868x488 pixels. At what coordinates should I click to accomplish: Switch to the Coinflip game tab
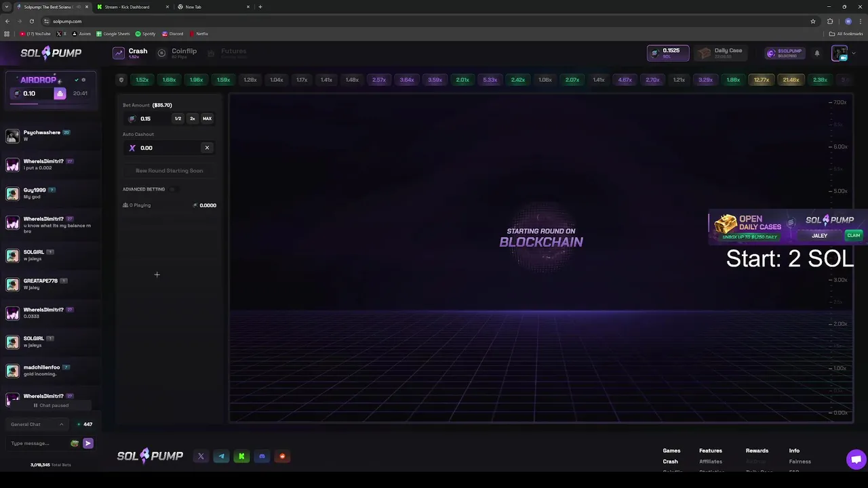coord(177,53)
